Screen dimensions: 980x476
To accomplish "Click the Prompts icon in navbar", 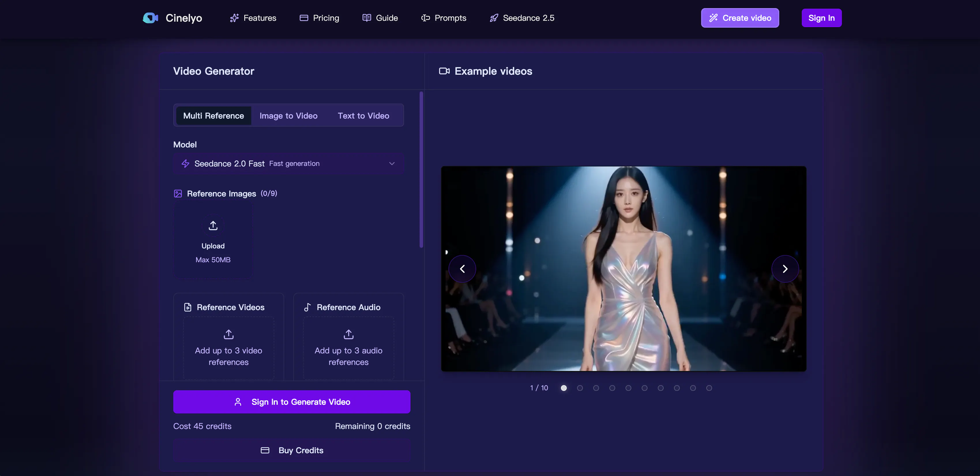I will pos(425,18).
